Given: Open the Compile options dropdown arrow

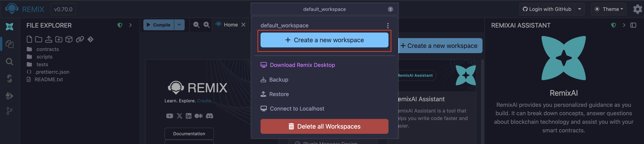Looking at the screenshot, I should 179,25.
